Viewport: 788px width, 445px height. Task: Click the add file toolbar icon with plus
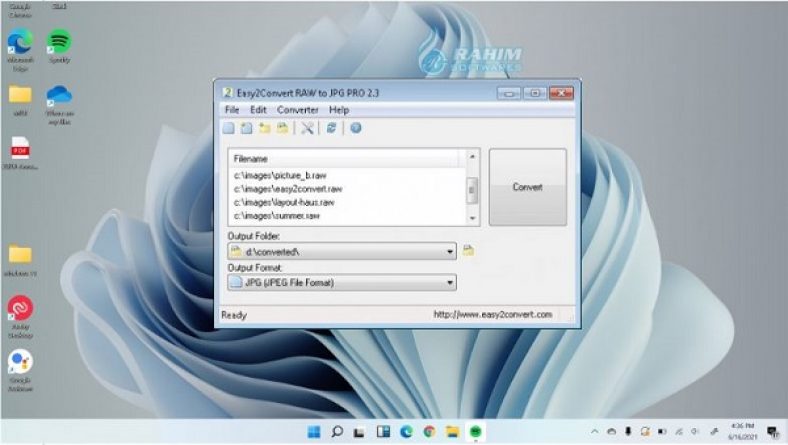(246, 128)
